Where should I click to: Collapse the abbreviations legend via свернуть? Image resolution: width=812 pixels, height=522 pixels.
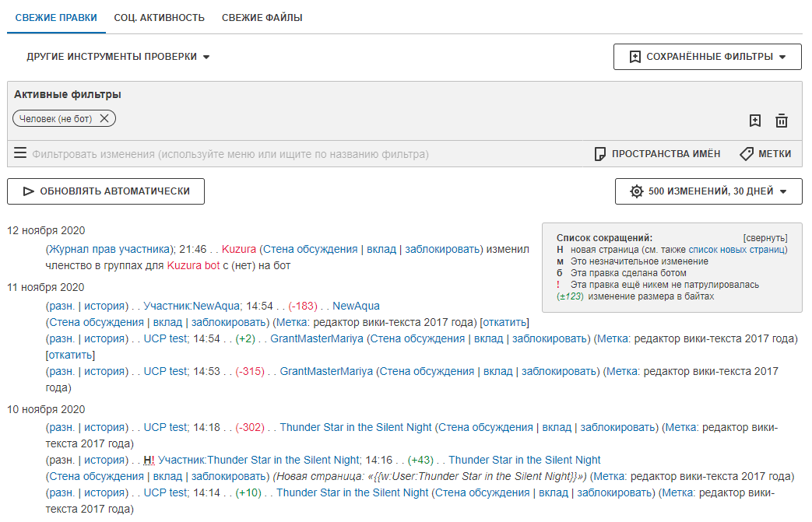[x=765, y=238]
